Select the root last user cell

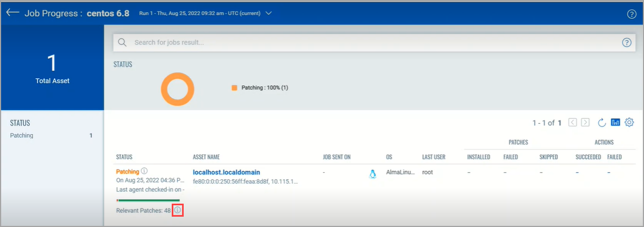428,172
